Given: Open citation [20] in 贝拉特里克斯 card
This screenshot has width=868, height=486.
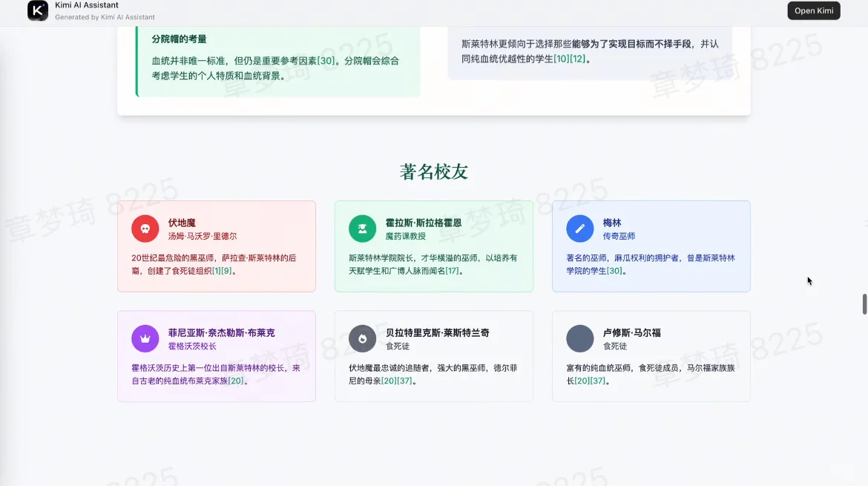Looking at the screenshot, I should [389, 381].
